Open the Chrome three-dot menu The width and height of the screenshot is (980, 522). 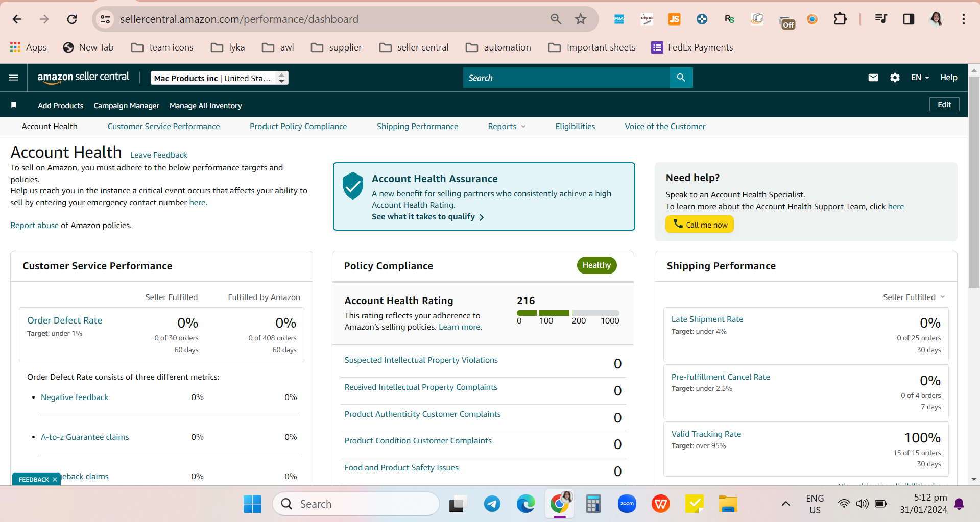(x=964, y=19)
